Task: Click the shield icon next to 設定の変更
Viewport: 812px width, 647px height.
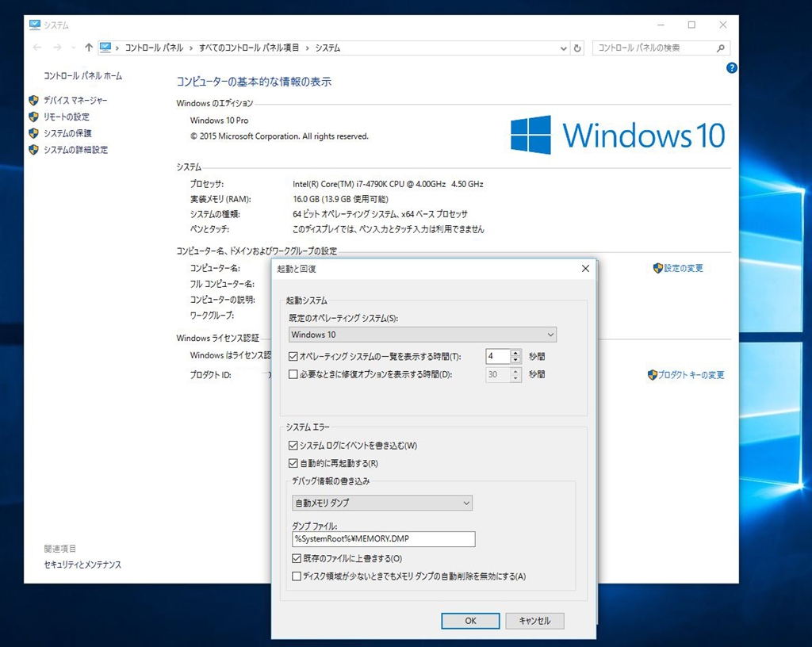Action: [657, 268]
